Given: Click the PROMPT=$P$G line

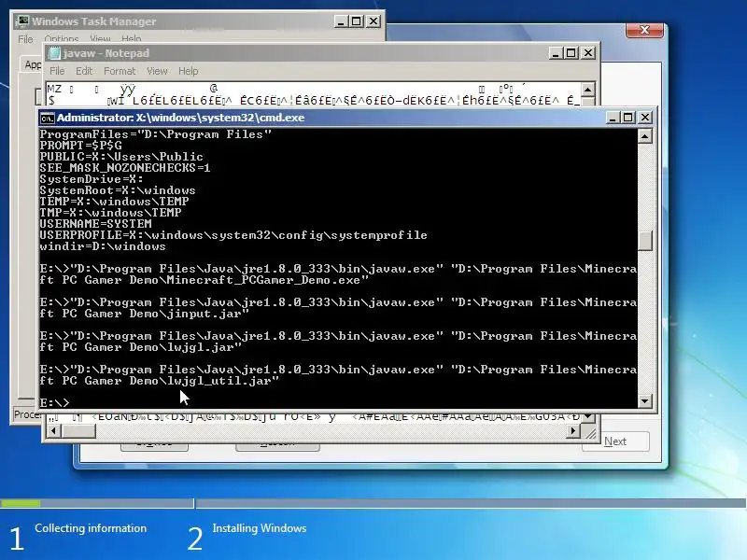Looking at the screenshot, I should pos(80,146).
